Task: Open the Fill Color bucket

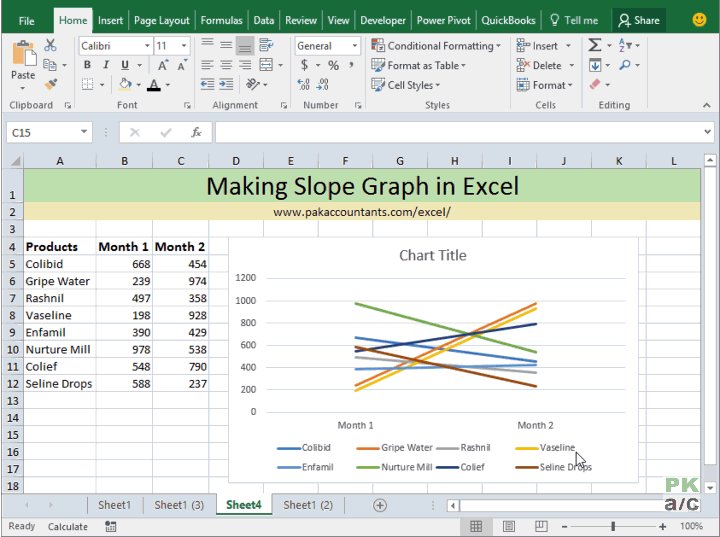Action: pos(125,85)
